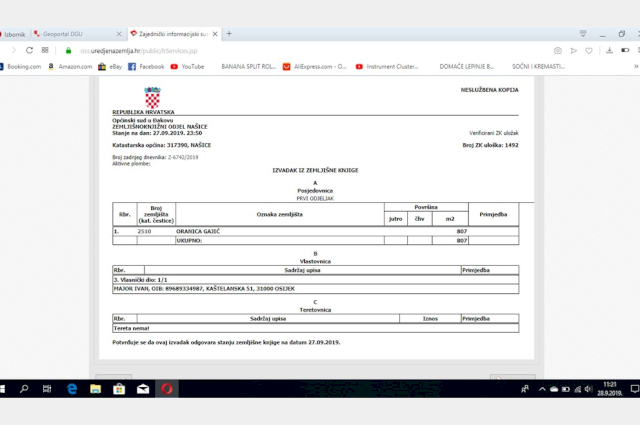Click Broj ZK uloška: 1492 text
The image size is (640, 425).
(x=490, y=145)
